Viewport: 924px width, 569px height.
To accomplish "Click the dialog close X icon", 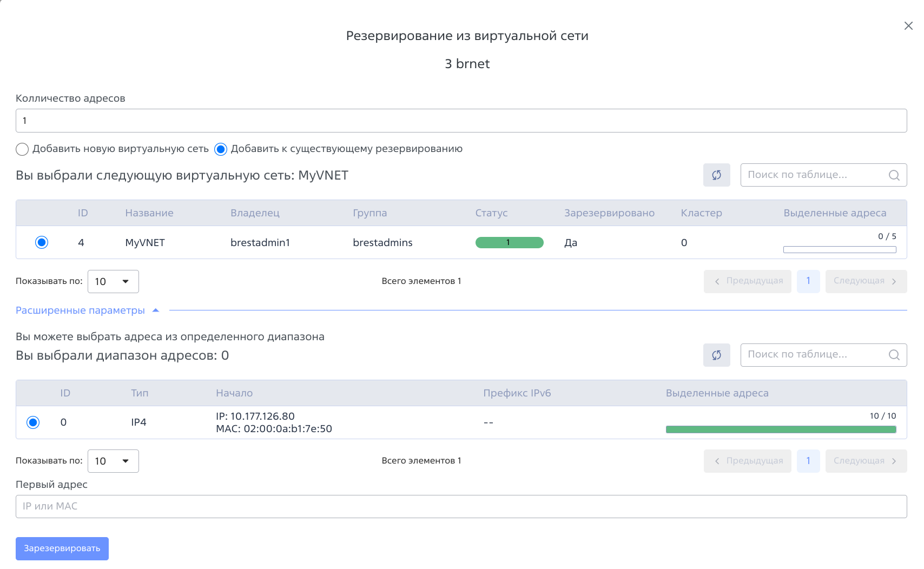I will (908, 25).
